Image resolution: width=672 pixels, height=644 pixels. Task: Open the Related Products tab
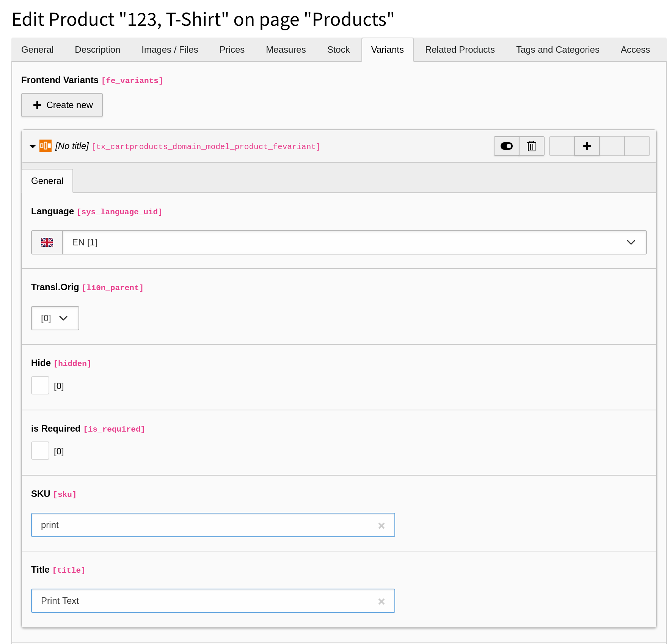point(460,50)
